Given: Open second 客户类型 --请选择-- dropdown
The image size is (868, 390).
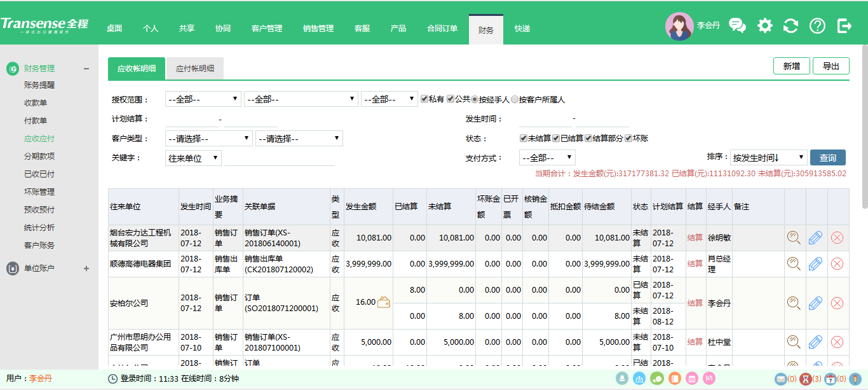Looking at the screenshot, I should 299,138.
